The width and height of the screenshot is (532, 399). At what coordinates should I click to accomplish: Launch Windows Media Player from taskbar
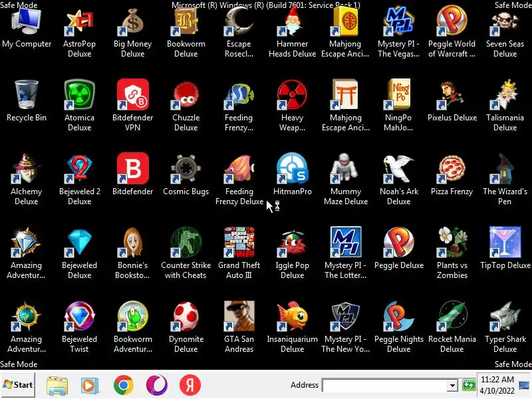[x=90, y=385]
